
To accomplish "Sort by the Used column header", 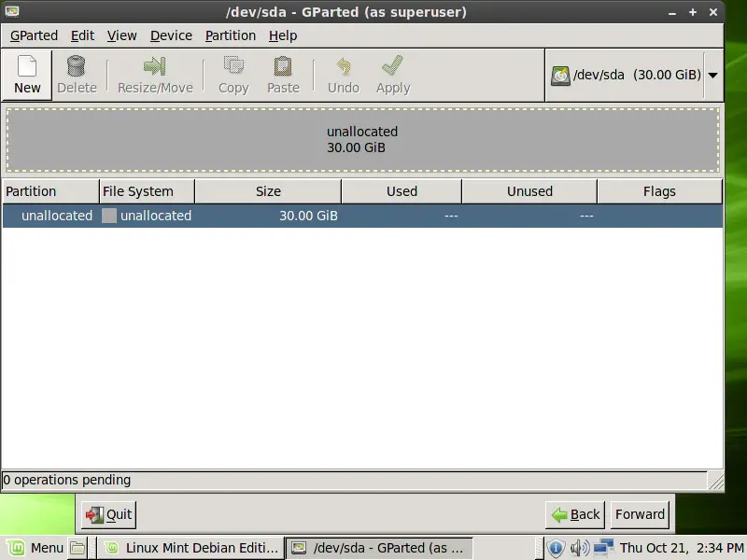I will click(402, 191).
